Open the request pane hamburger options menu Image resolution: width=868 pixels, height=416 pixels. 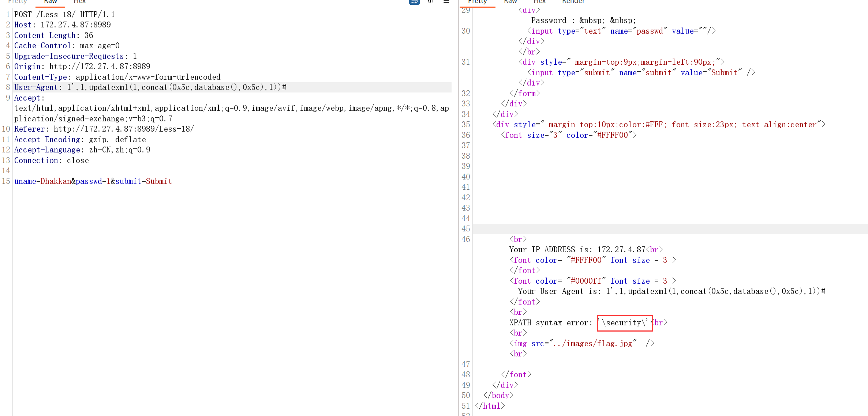click(446, 1)
